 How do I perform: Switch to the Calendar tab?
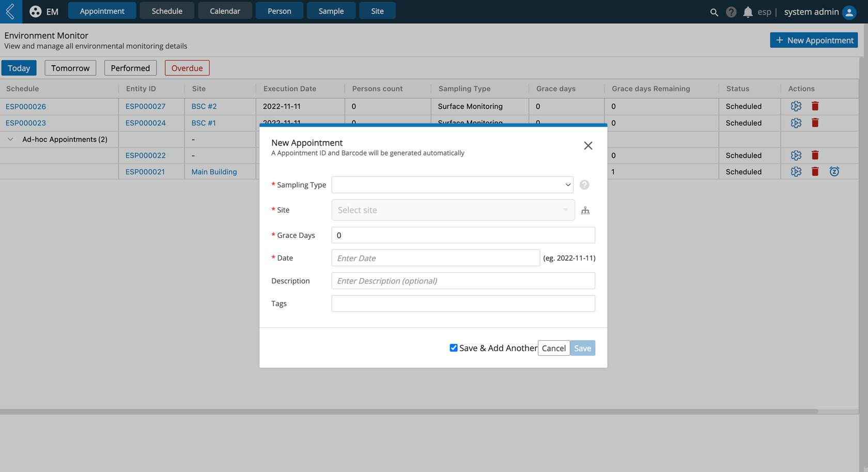pos(225,11)
